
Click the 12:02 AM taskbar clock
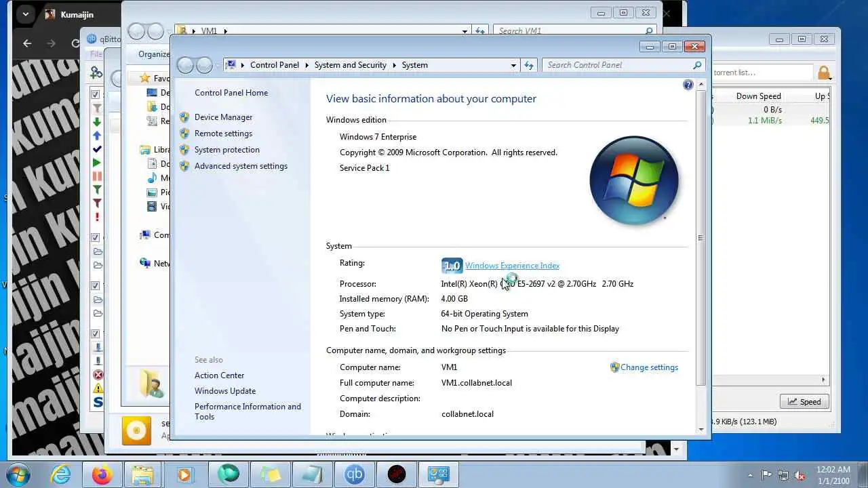click(833, 474)
